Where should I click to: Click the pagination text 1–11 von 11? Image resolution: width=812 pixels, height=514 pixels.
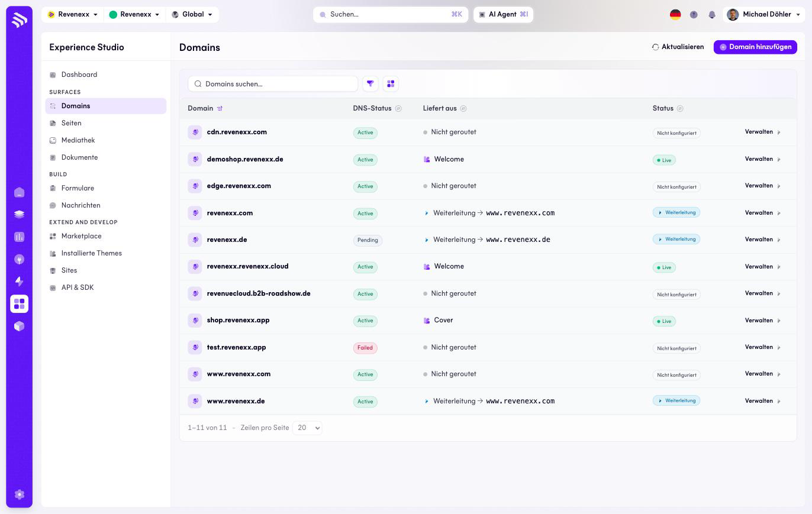pos(207,428)
